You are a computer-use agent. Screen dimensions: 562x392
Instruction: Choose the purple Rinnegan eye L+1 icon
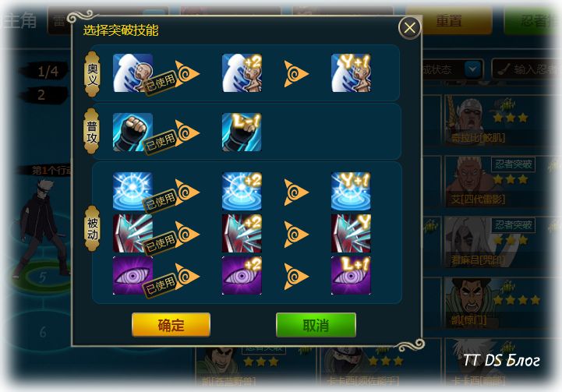351,275
